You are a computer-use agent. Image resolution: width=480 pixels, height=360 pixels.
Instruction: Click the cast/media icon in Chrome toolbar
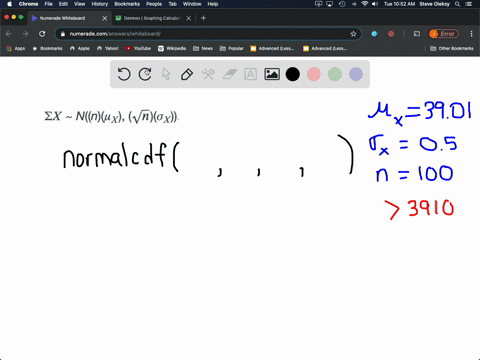(417, 34)
